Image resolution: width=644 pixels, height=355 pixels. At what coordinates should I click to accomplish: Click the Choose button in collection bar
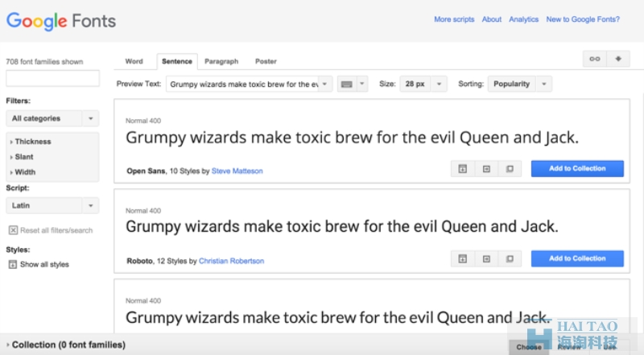click(x=529, y=347)
